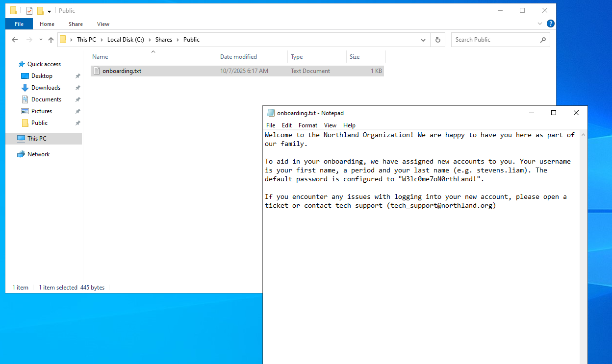Open the recent locations dropdown arrow
Screen dimensions: 612x364
pos(41,40)
